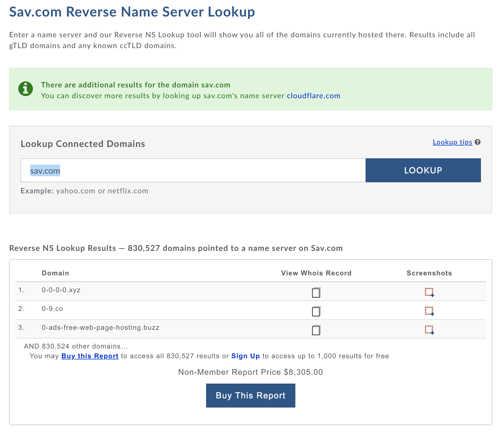Click the Sav.com Reverse Name Server Lookup heading
Viewport: 504px width, 434px height.
tap(132, 12)
